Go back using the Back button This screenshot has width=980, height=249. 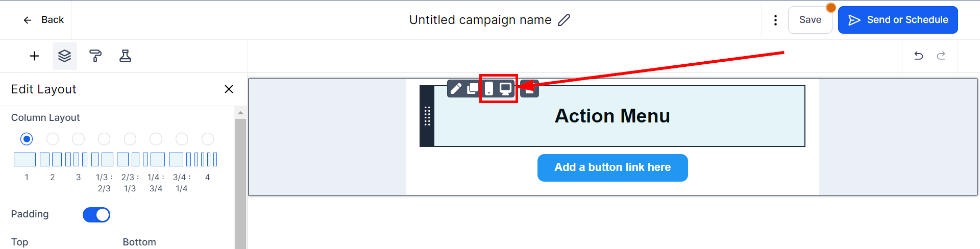tap(43, 20)
